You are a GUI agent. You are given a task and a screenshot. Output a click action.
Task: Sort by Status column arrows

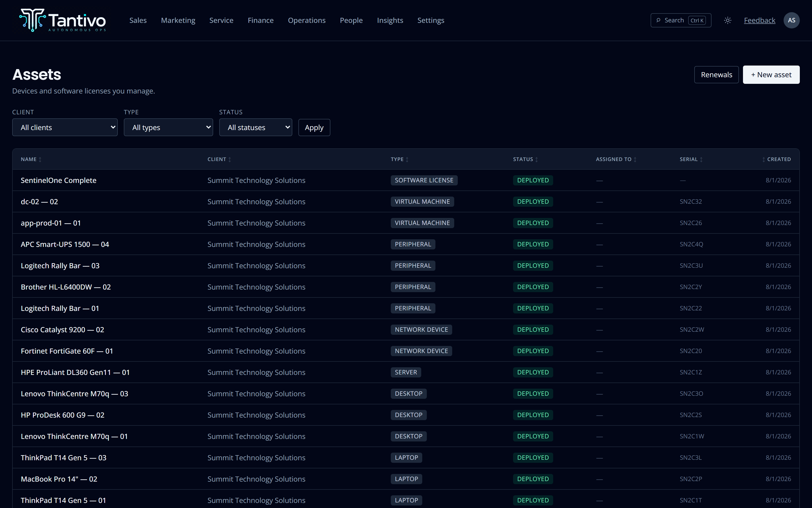click(x=536, y=160)
